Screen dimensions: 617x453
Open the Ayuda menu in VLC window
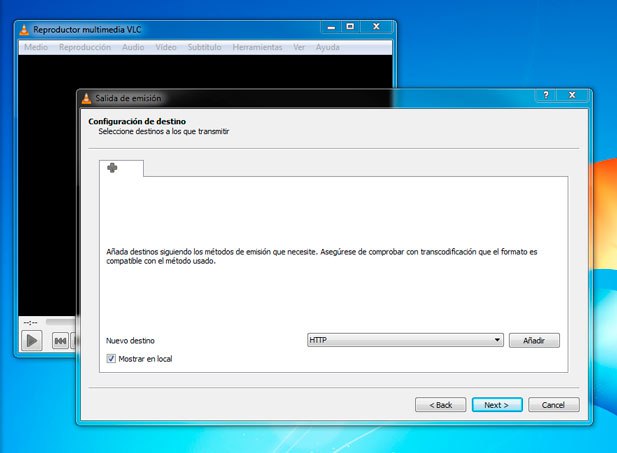[x=327, y=47]
